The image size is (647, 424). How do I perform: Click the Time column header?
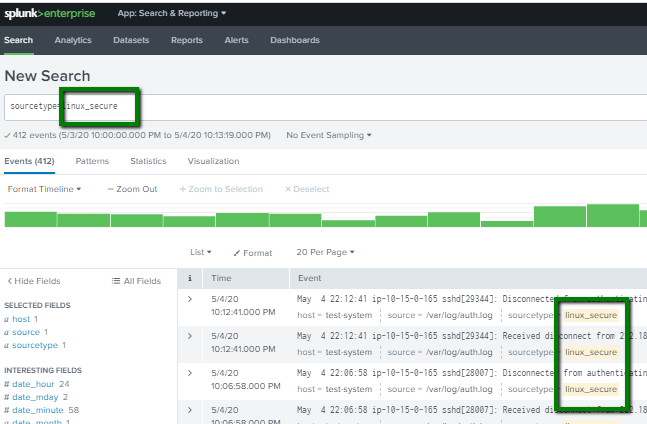coord(221,278)
